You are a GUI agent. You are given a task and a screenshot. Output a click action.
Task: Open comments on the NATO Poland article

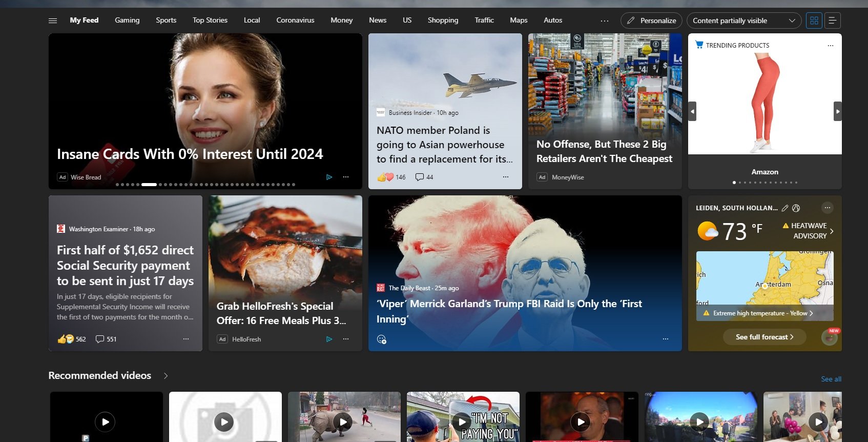(424, 177)
